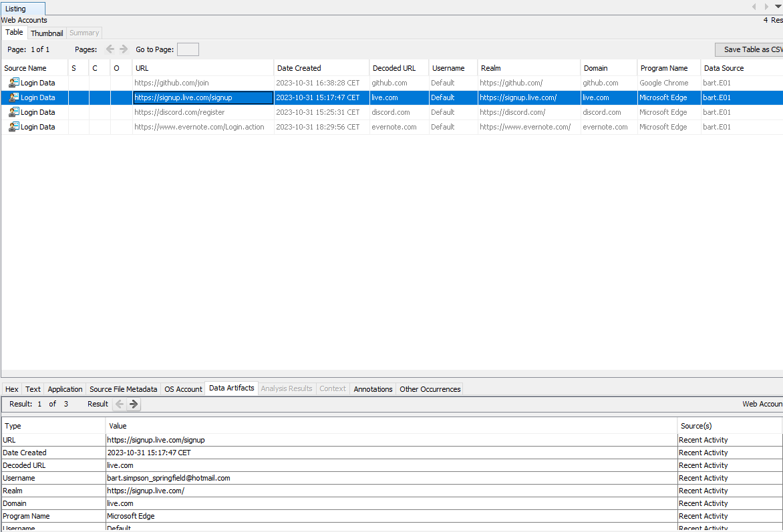783x532 pixels.
Task: Sort table by Date Created column header
Action: pos(299,68)
